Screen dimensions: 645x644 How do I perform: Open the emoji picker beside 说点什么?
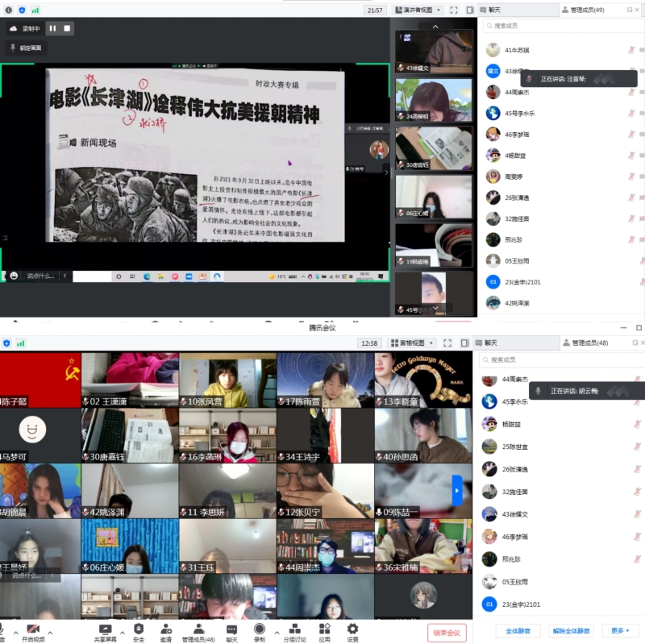[14, 276]
